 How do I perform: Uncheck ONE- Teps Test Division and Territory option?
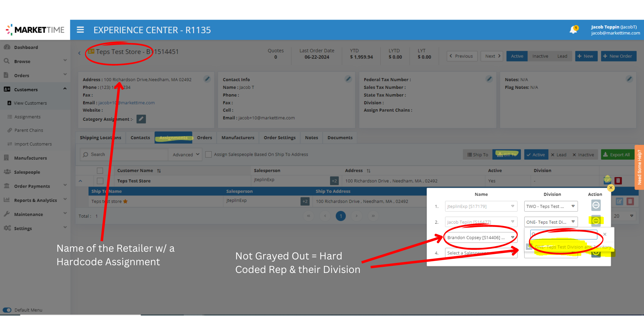pyautogui.click(x=529, y=247)
